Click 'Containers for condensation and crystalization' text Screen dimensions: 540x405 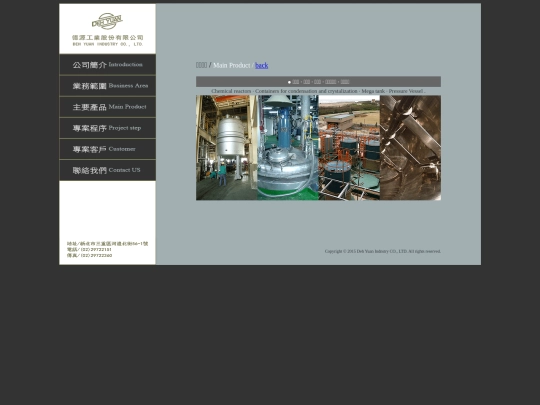[x=306, y=91]
